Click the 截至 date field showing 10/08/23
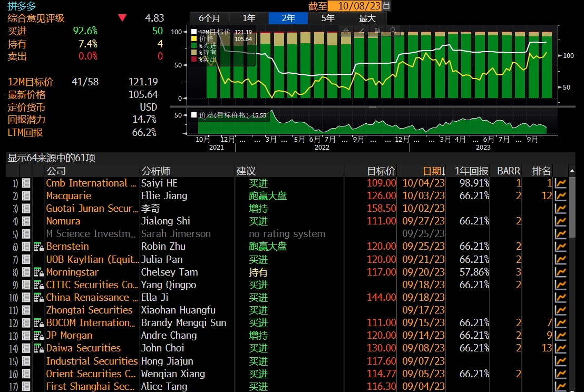The width and height of the screenshot is (584, 392). tap(355, 6)
